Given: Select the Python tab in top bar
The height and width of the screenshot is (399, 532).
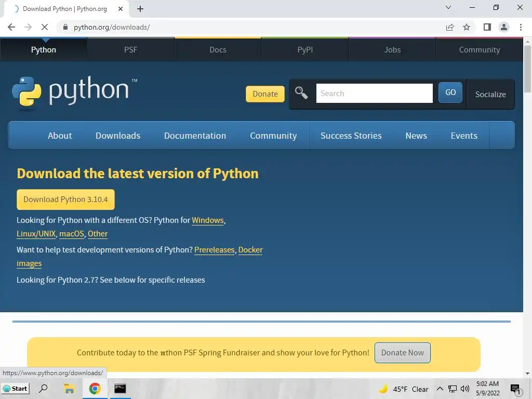Looking at the screenshot, I should (44, 49).
